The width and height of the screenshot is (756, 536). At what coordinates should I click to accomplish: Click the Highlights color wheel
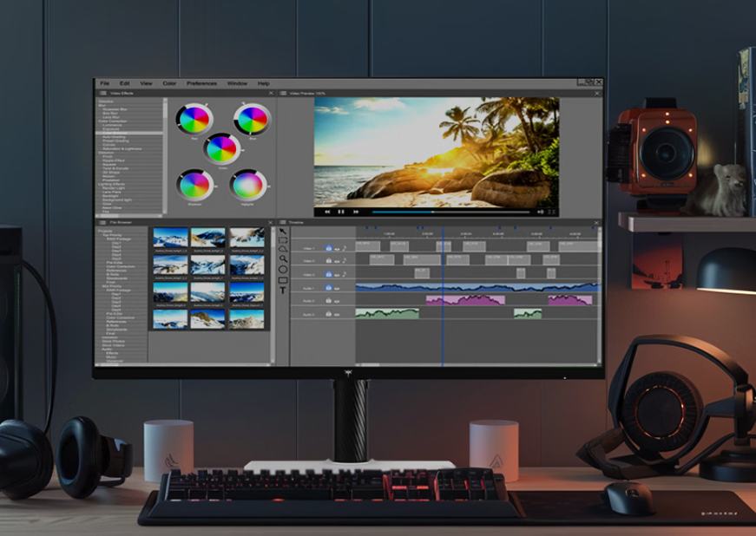click(x=248, y=186)
